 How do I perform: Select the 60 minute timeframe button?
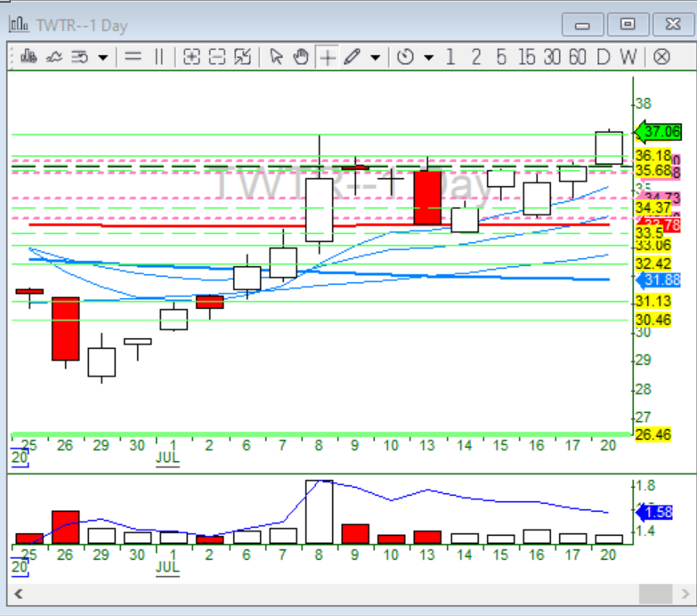577,57
